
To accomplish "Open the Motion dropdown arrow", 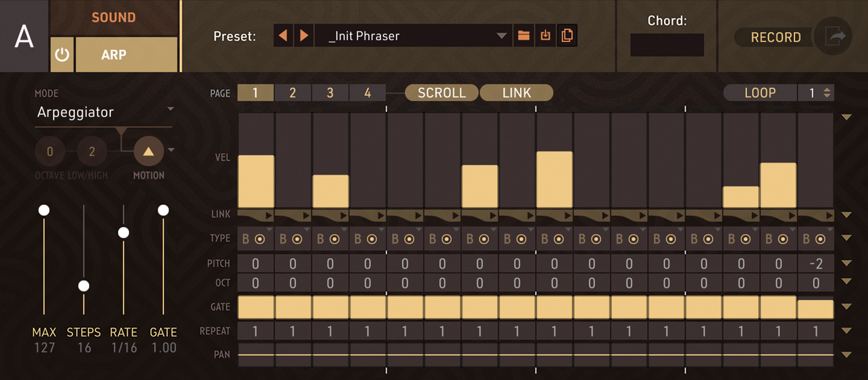I will tap(171, 150).
